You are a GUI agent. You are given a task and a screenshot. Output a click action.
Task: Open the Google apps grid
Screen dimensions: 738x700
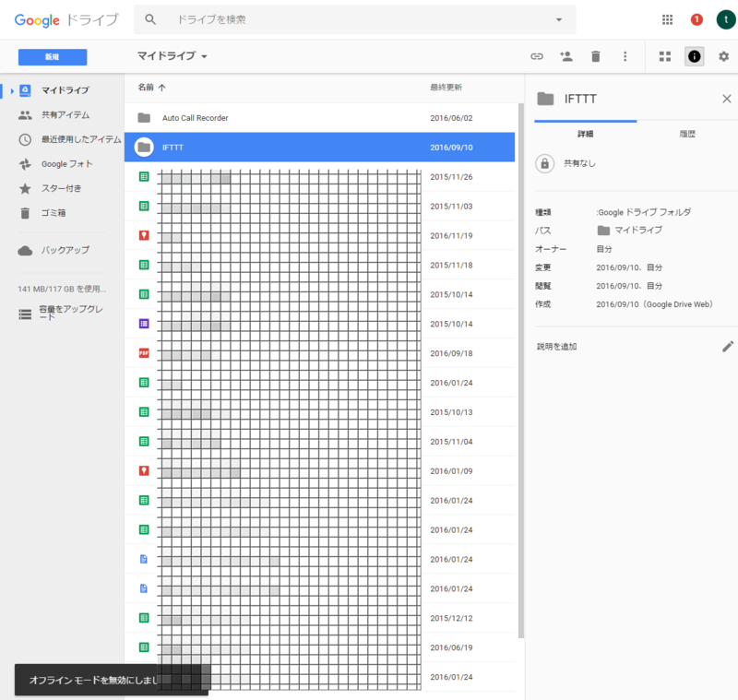pos(667,19)
